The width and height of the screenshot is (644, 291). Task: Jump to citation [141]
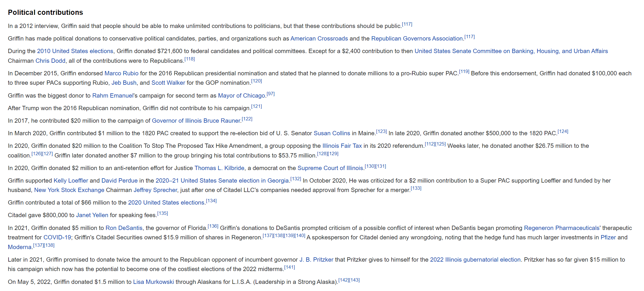tap(290, 267)
